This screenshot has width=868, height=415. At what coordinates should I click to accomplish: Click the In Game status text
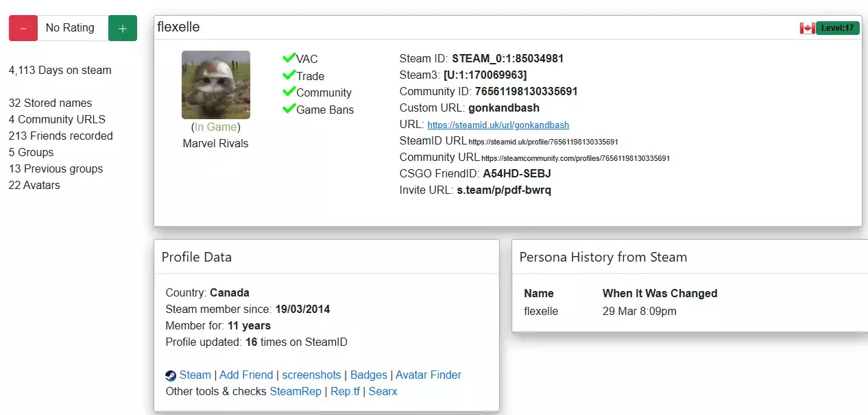pyautogui.click(x=216, y=127)
